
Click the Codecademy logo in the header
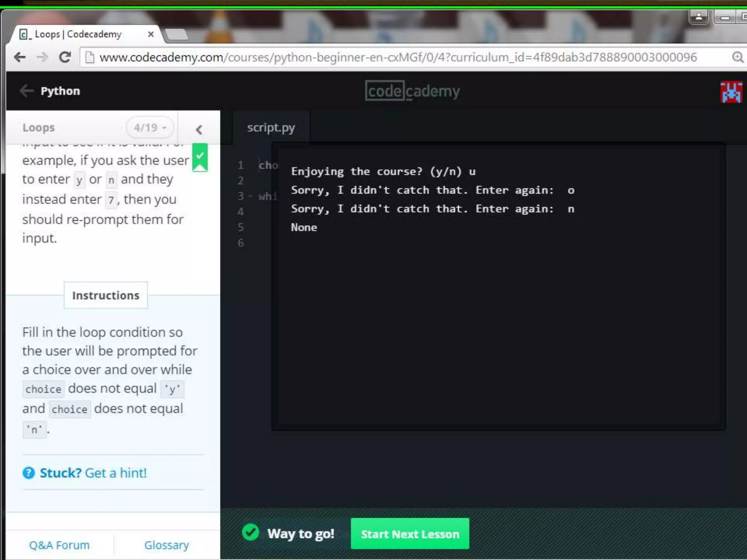412,91
